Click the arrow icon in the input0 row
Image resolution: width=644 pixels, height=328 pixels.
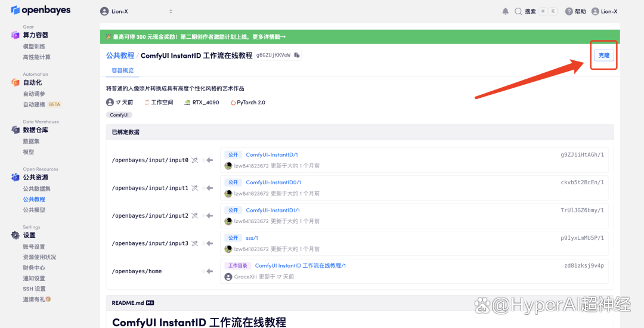[209, 160]
